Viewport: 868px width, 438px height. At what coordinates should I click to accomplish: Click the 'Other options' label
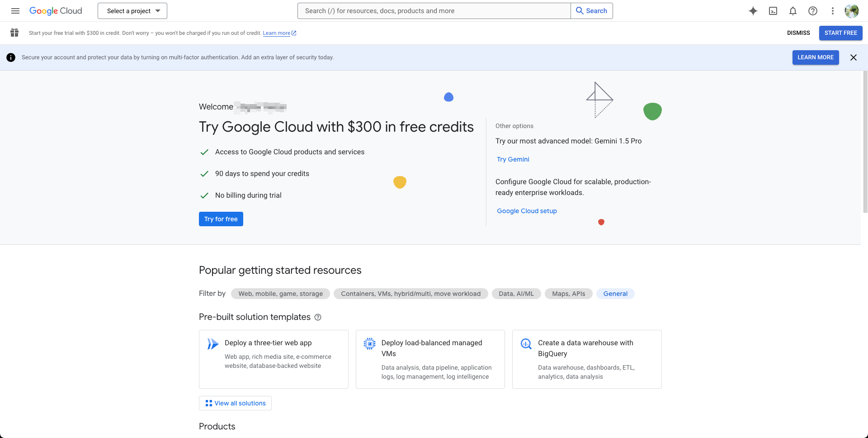tap(514, 126)
